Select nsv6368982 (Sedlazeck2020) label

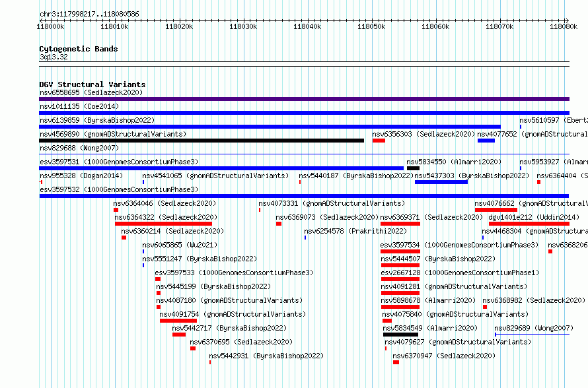[534, 300]
